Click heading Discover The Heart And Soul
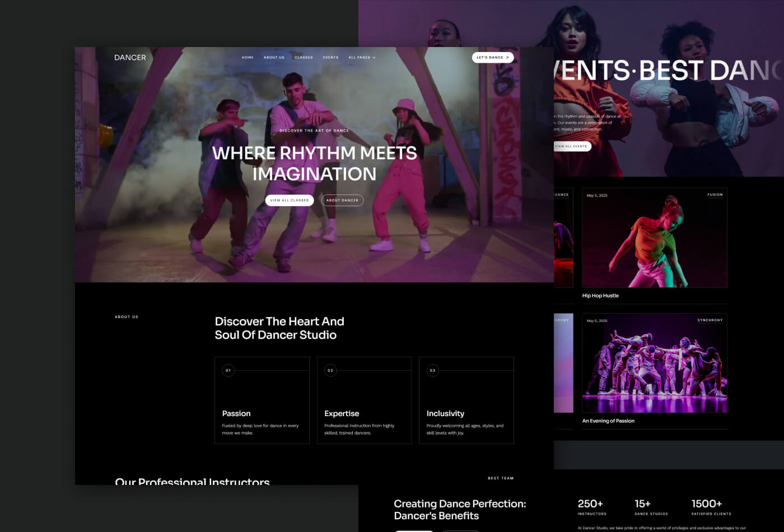Screen dimensions: 784x532 279,328
